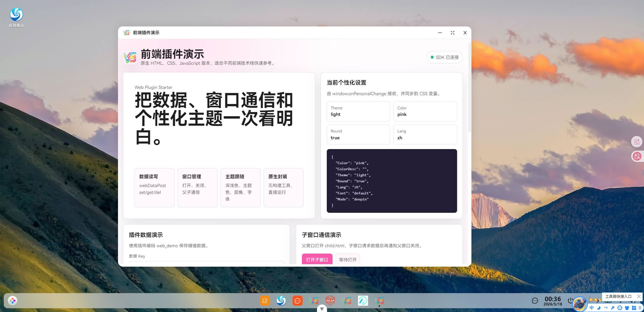Select the 原生封装 feature card
Viewport: 644px width, 312px height.
[284, 188]
